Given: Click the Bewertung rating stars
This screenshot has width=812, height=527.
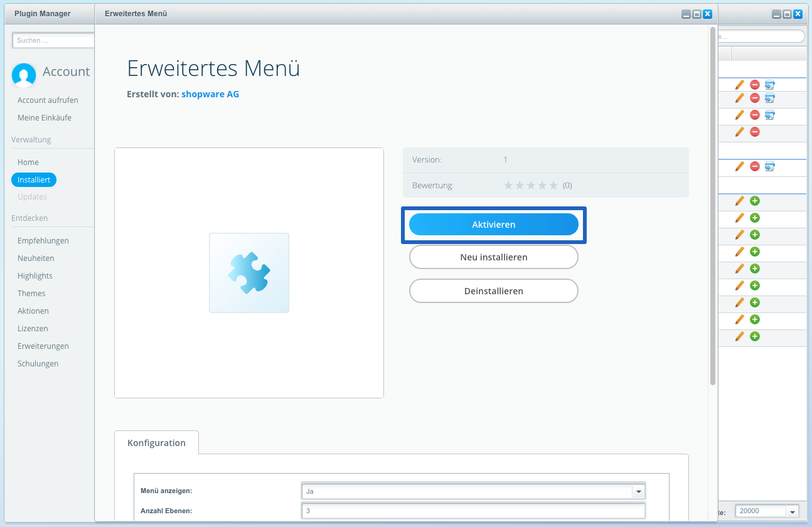Looking at the screenshot, I should point(531,185).
